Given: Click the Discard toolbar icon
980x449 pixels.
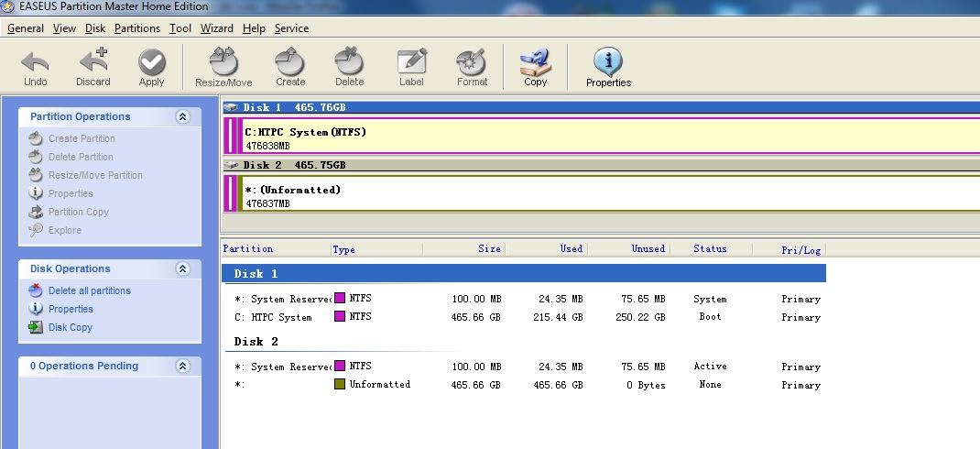Looking at the screenshot, I should 93,62.
